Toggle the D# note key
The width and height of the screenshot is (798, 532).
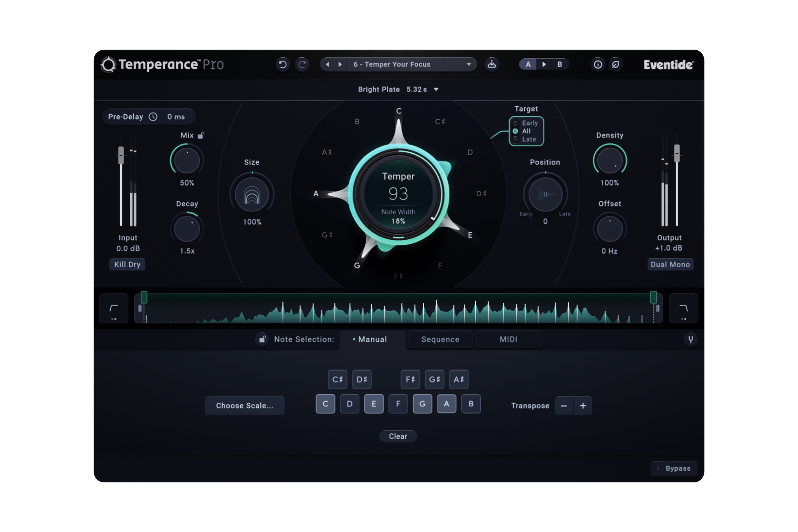pos(362,379)
